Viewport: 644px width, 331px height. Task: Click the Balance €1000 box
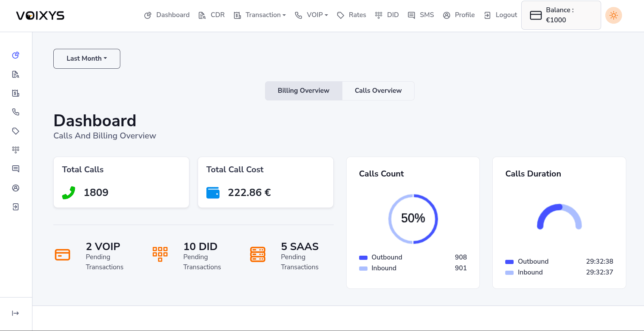tap(561, 15)
